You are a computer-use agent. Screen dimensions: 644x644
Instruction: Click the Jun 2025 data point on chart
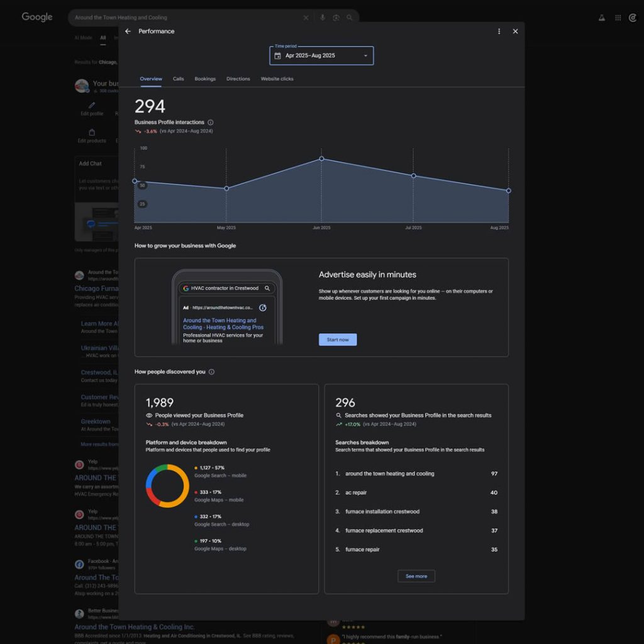pos(321,158)
